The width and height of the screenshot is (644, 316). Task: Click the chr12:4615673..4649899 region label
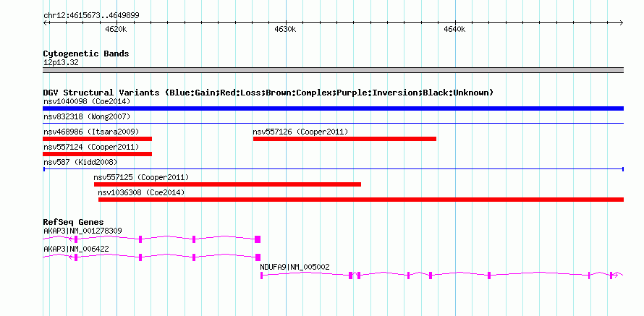(x=91, y=16)
